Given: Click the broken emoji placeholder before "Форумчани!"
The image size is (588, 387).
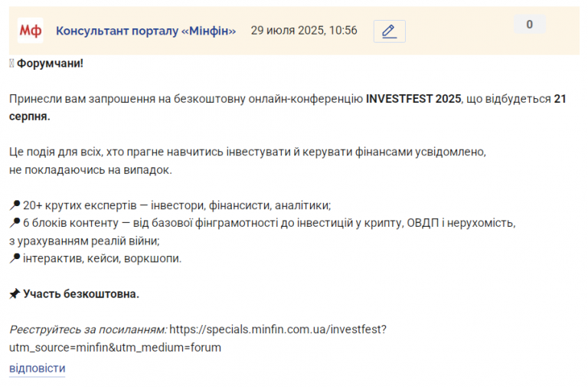Looking at the screenshot, I should [11, 64].
